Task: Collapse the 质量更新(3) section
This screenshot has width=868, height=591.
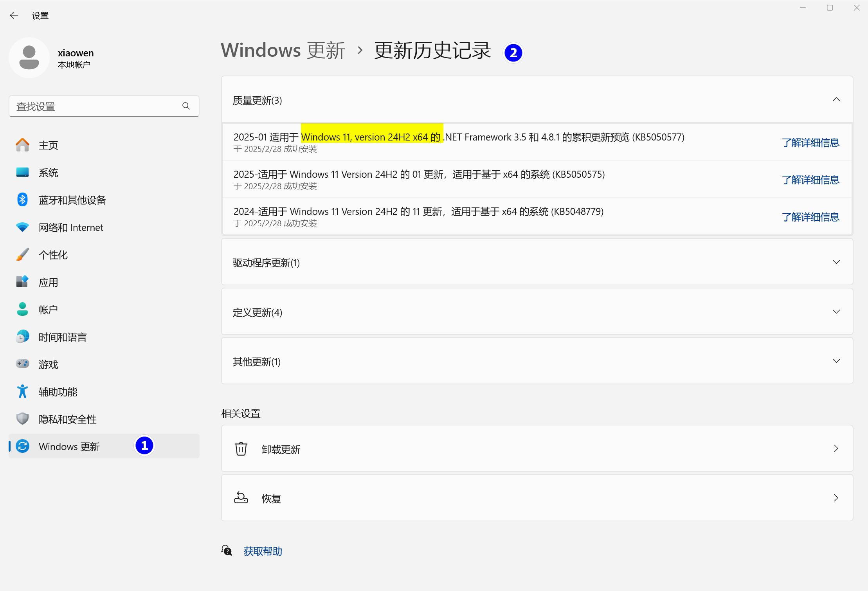Action: [836, 100]
